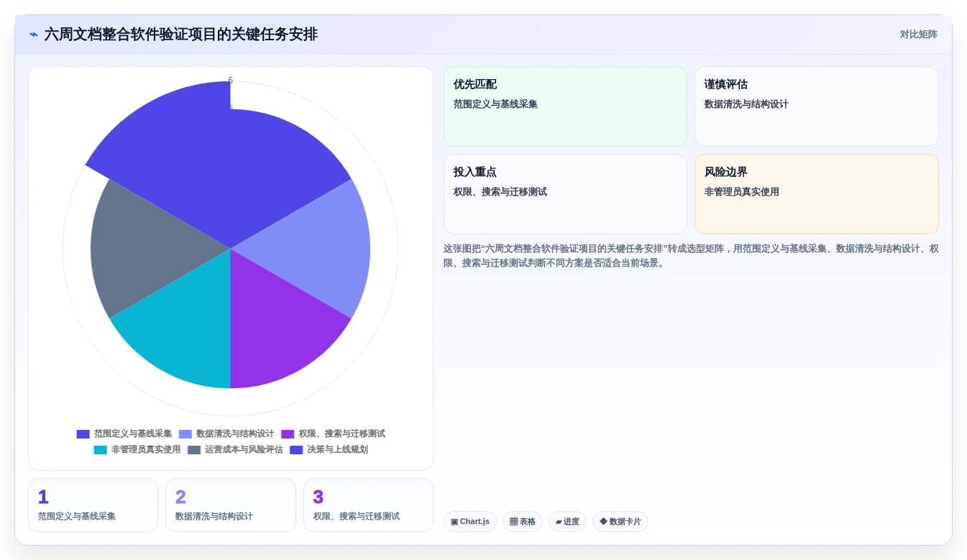Toggle the 运营成本与风险评估 legend swatch
The image size is (967, 560).
pyautogui.click(x=194, y=450)
